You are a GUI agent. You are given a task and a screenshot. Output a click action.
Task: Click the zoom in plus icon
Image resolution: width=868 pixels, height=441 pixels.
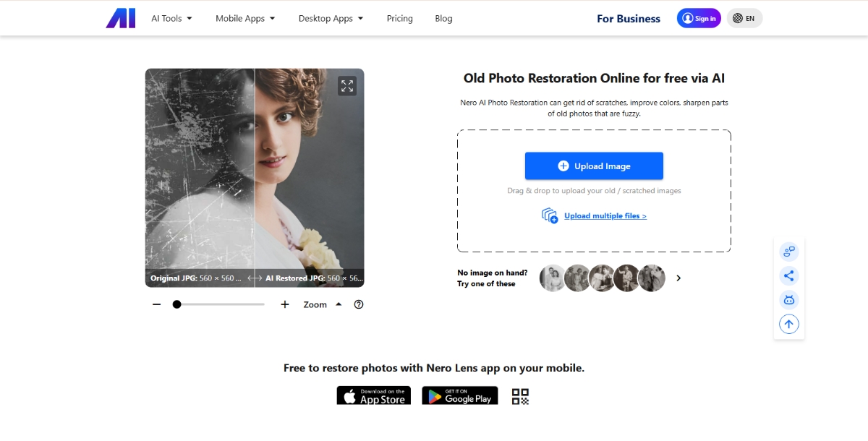285,304
